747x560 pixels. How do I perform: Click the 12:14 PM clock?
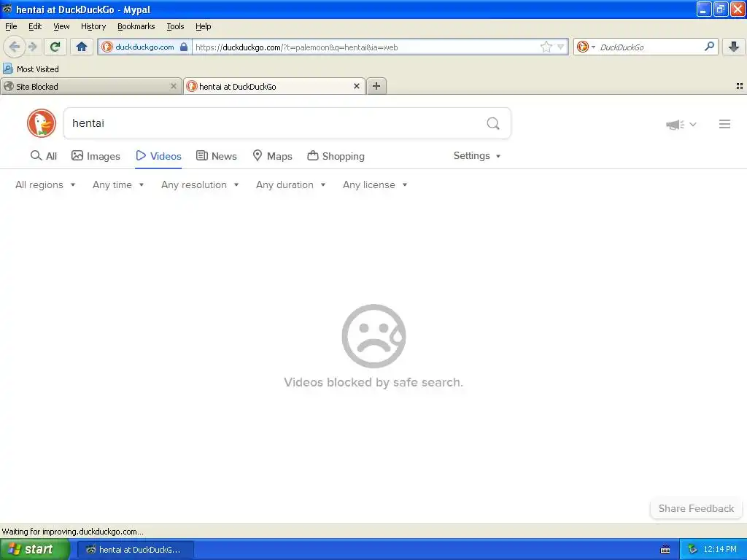[720, 550]
